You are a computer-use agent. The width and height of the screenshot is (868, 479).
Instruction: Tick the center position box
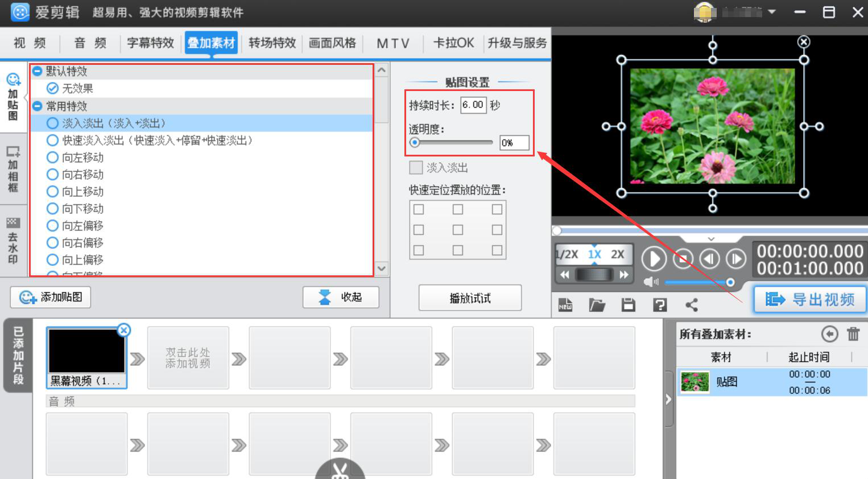point(458,230)
